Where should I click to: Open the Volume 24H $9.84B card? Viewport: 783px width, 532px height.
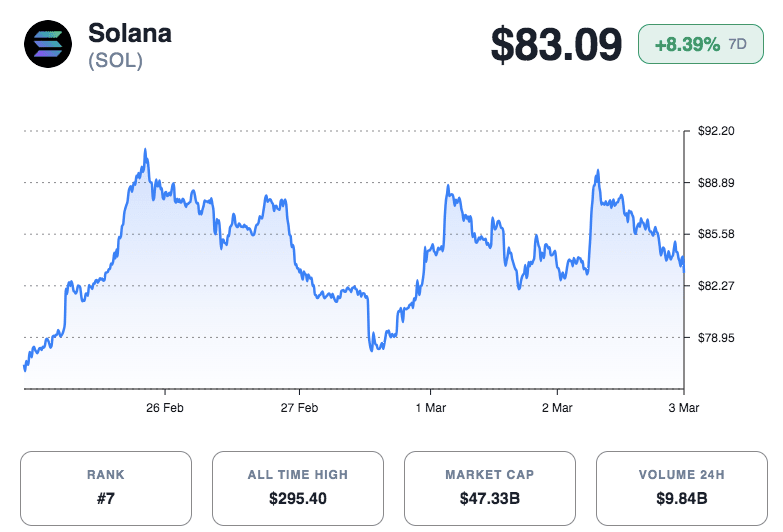(681, 488)
